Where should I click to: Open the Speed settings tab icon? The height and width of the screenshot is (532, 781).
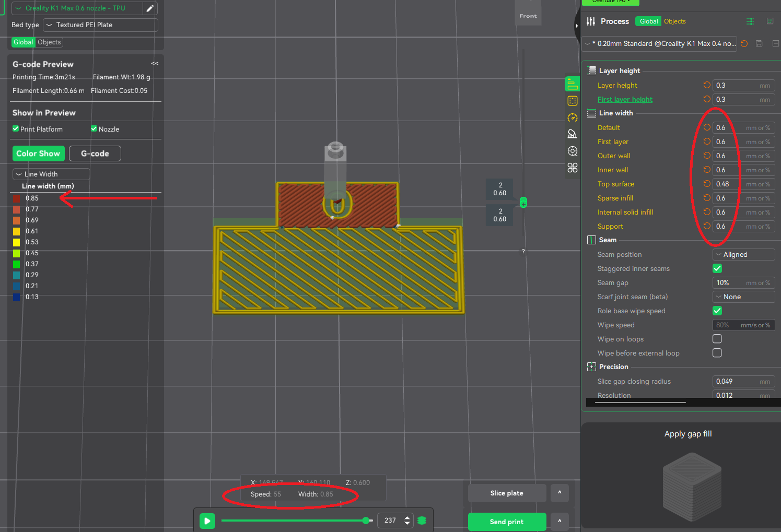click(573, 117)
